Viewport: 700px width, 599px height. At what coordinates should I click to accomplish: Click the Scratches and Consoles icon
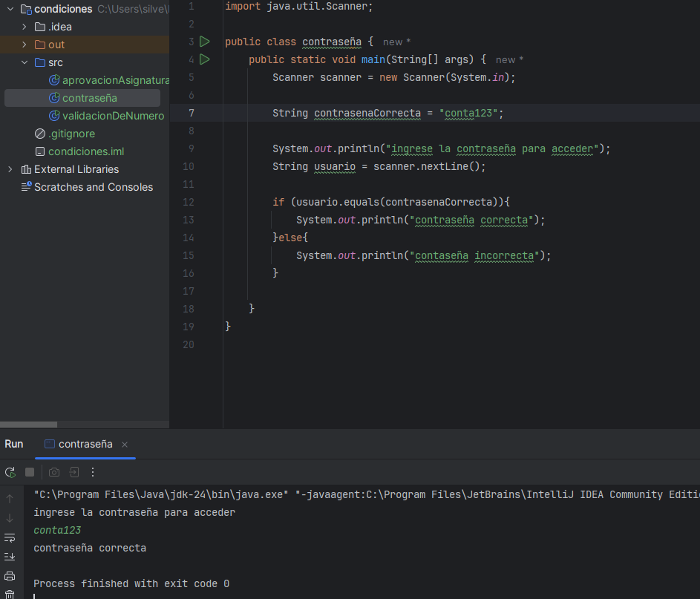[26, 186]
